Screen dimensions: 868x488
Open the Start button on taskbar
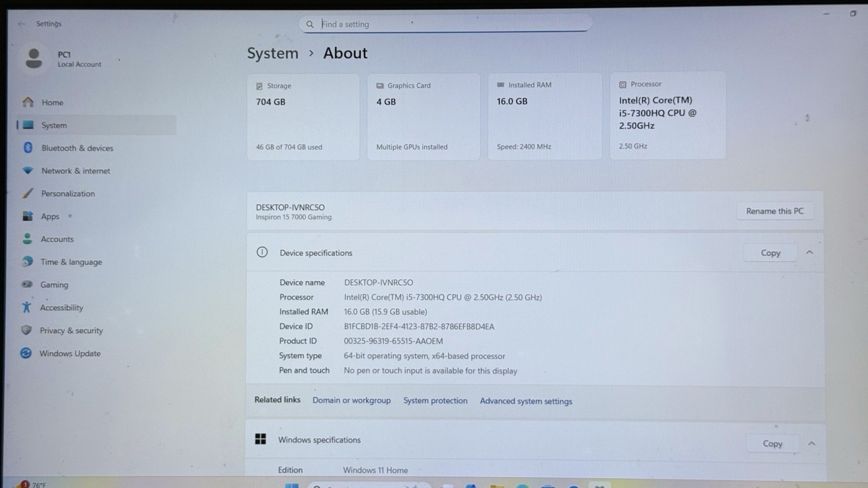point(292,485)
